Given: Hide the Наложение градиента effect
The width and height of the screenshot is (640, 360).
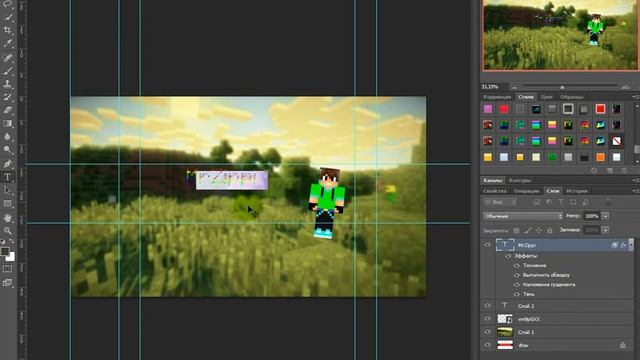Looking at the screenshot, I should coord(517,284).
